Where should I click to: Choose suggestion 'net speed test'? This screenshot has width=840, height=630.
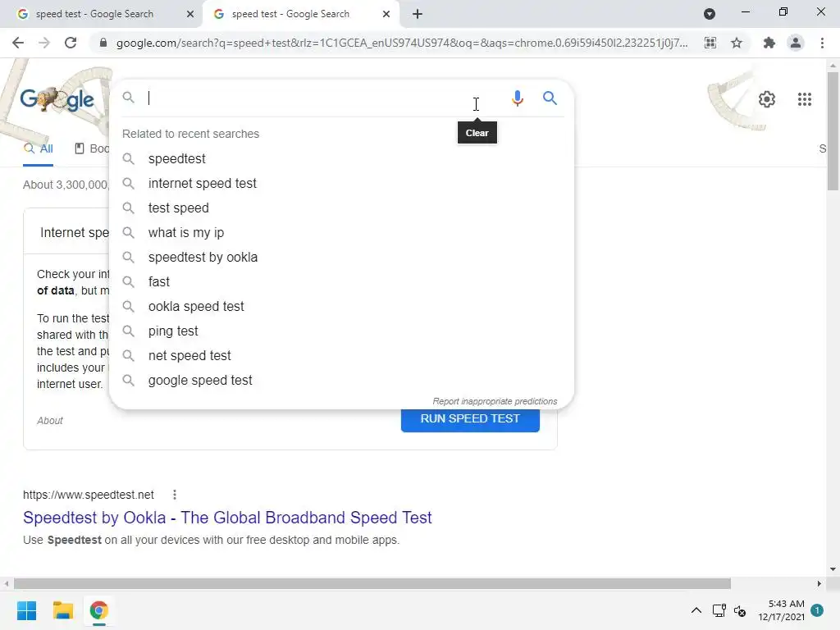coord(342,356)
